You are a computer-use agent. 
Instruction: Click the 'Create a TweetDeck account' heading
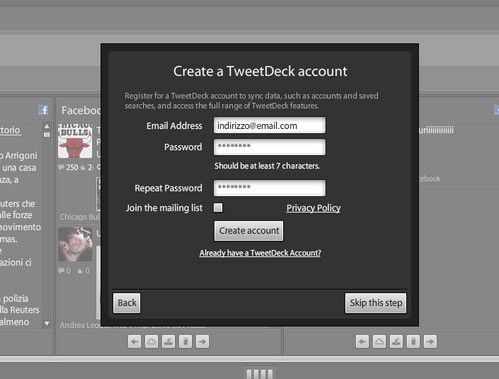click(260, 71)
